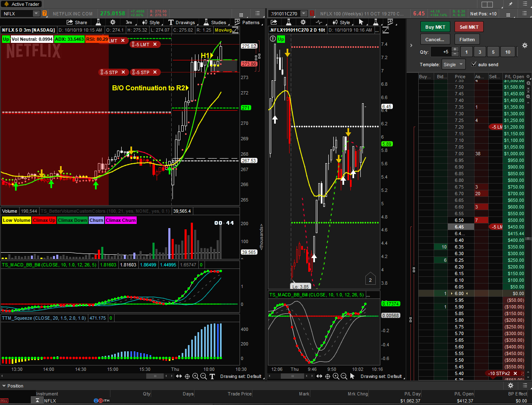Change the 3m timeframe on NFLX chart
Viewport: 532px width, 405px height.
(129, 22)
